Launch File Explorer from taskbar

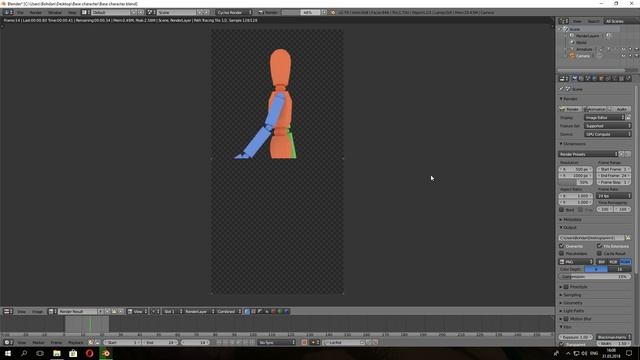[x=57, y=353]
